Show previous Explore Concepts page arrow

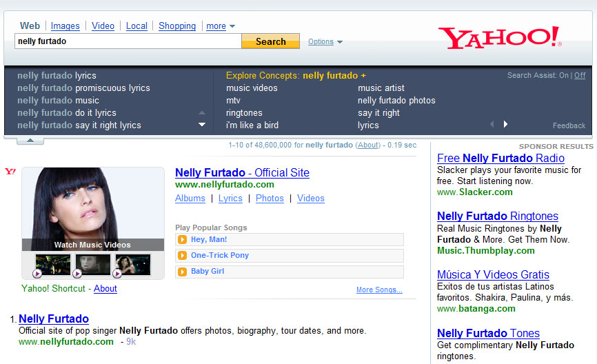[492, 124]
